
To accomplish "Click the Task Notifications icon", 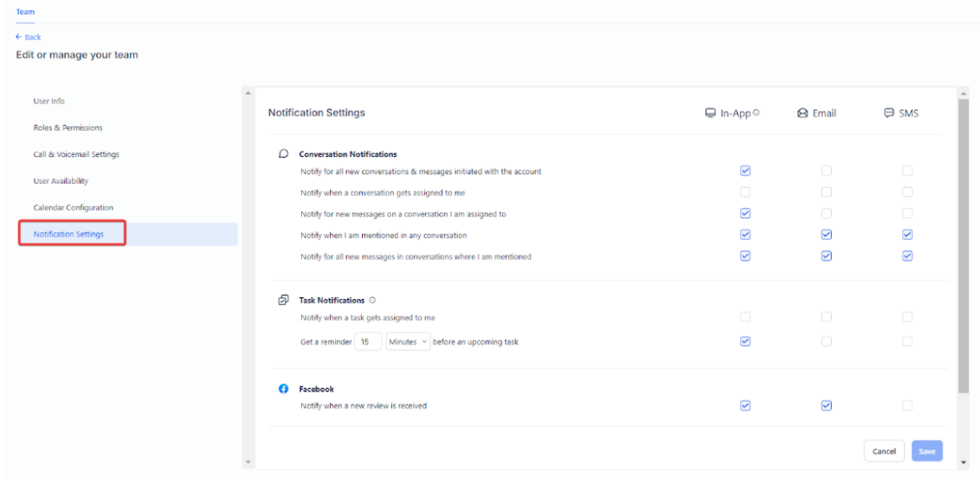I will (283, 300).
